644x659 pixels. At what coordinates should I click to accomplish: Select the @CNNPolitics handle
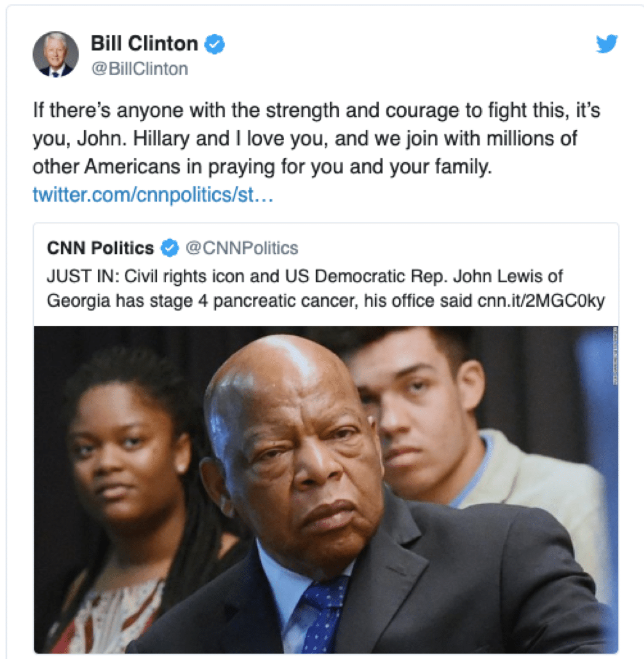point(242,248)
